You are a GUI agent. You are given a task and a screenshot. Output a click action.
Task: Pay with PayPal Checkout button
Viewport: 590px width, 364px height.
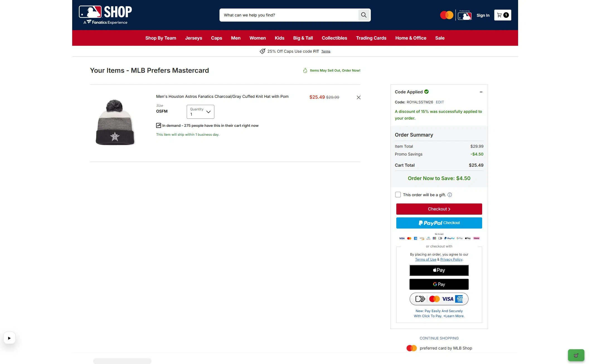(439, 223)
